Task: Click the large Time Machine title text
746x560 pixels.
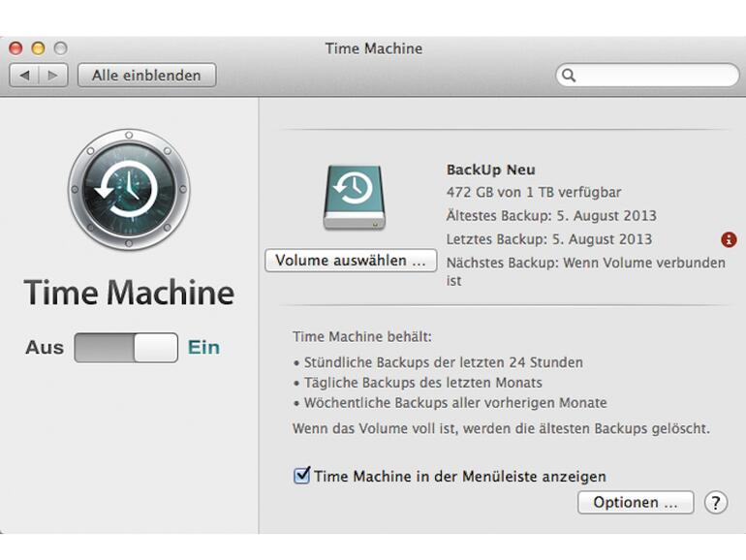Action: pyautogui.click(x=129, y=293)
